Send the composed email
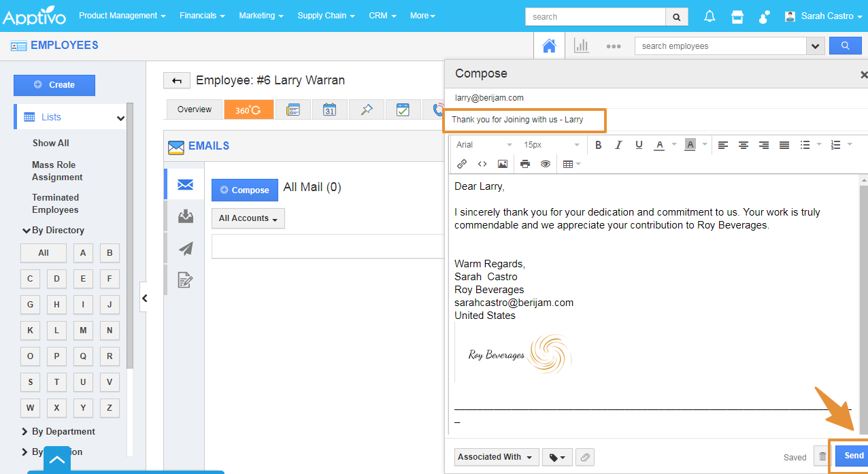 point(853,456)
